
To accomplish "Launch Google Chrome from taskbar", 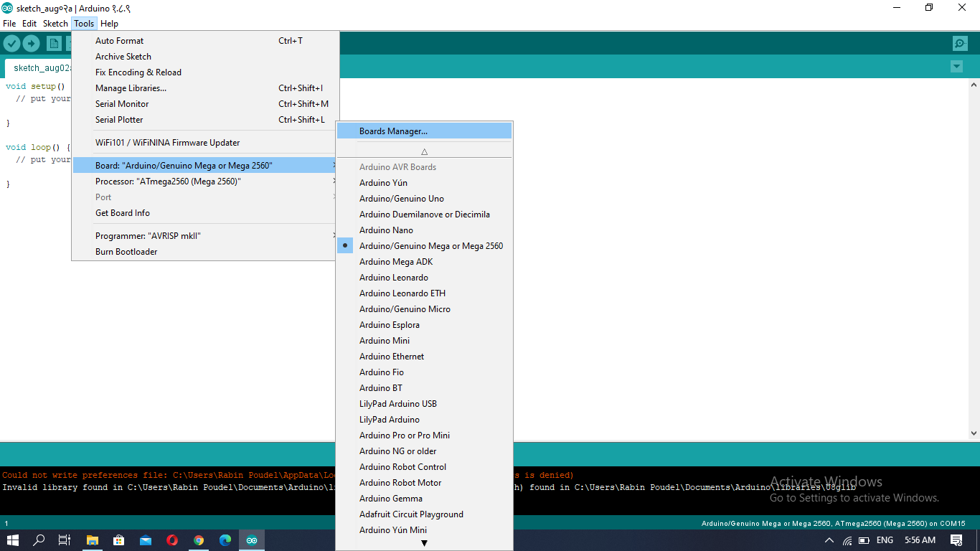I will (x=199, y=540).
